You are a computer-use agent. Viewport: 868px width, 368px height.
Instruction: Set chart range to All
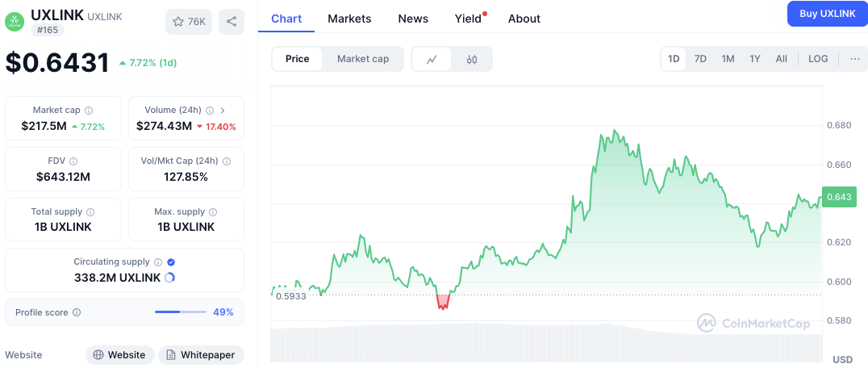(x=781, y=59)
